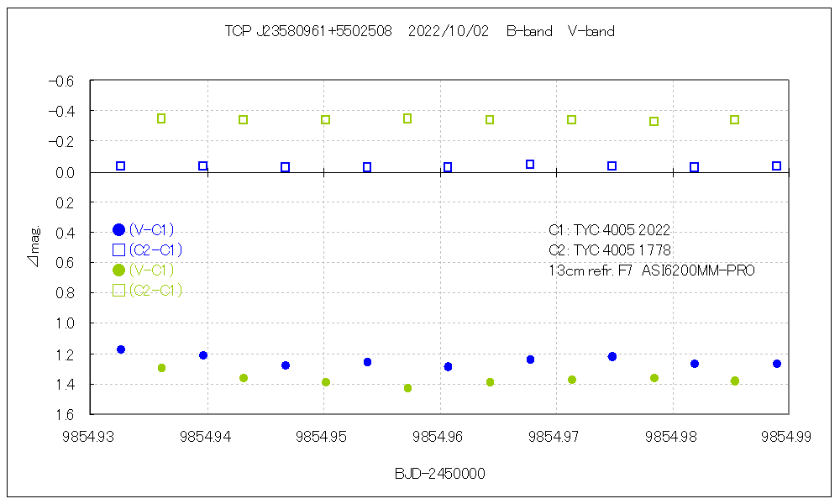Viewport: 840px width, 504px height.
Task: Click the 2022/10/02 date in the title
Action: coord(449,32)
